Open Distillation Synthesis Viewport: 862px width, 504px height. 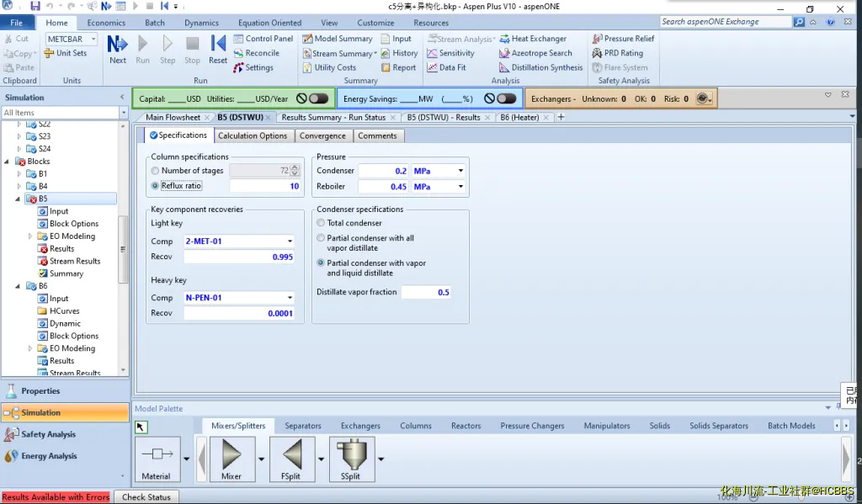pos(541,67)
